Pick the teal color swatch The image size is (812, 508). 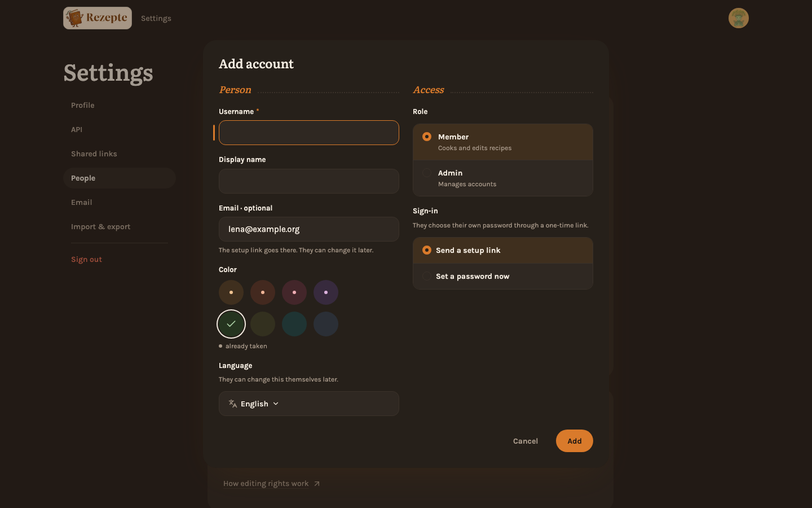click(294, 324)
